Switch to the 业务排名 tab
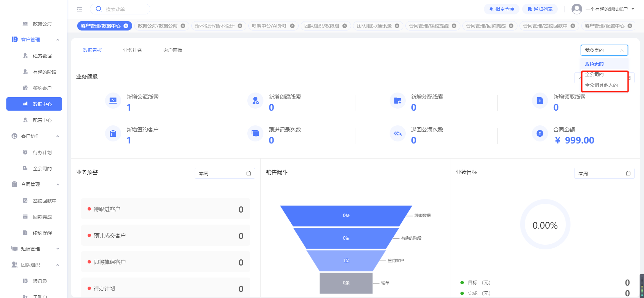This screenshot has width=644, height=298. coord(133,50)
